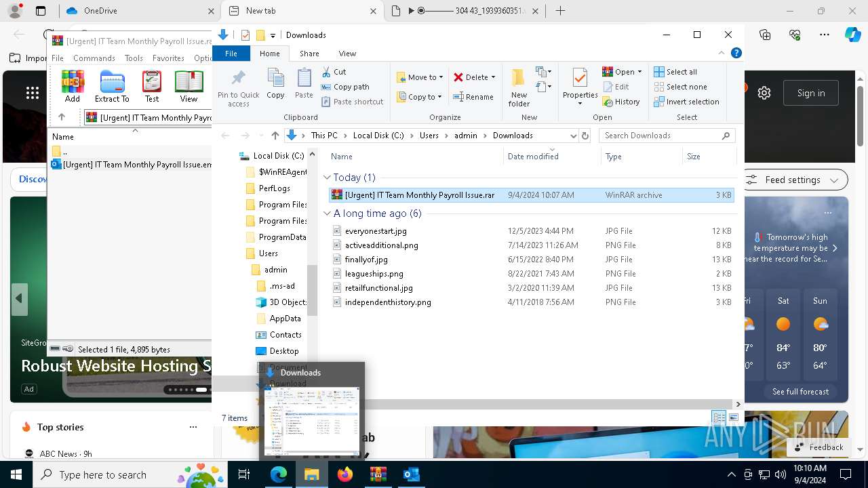Click Feedback button on the page
Viewport: 868px width, 488px height.
(818, 447)
